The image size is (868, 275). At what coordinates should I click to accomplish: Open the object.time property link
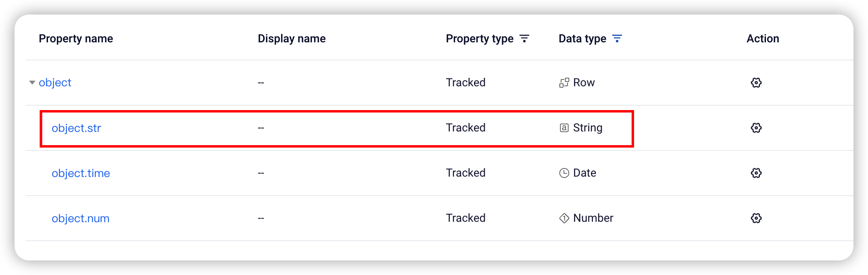coord(81,173)
